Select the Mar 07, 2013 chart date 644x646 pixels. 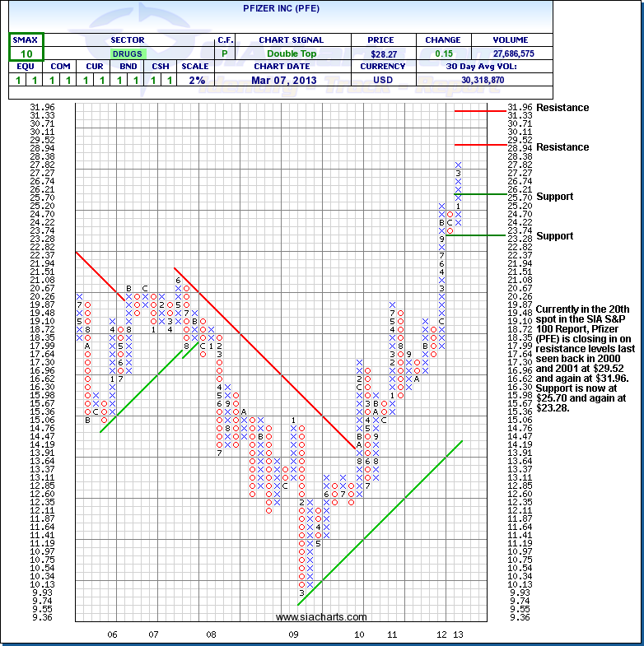[290, 81]
